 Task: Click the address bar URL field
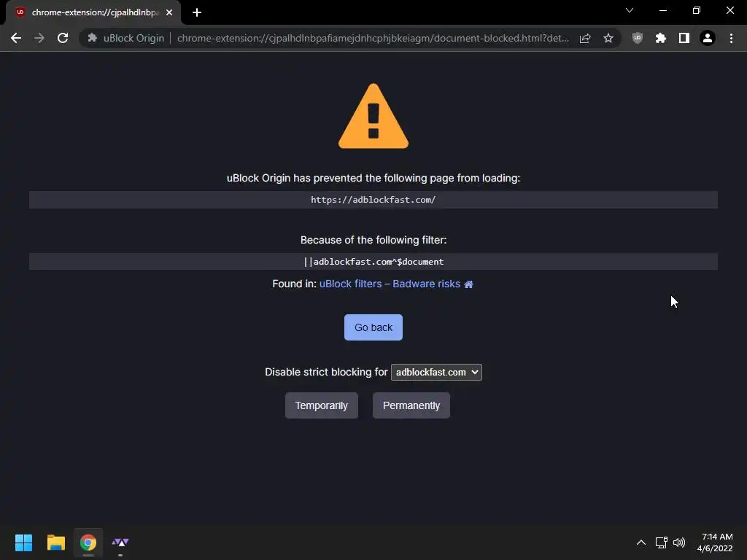pyautogui.click(x=373, y=38)
